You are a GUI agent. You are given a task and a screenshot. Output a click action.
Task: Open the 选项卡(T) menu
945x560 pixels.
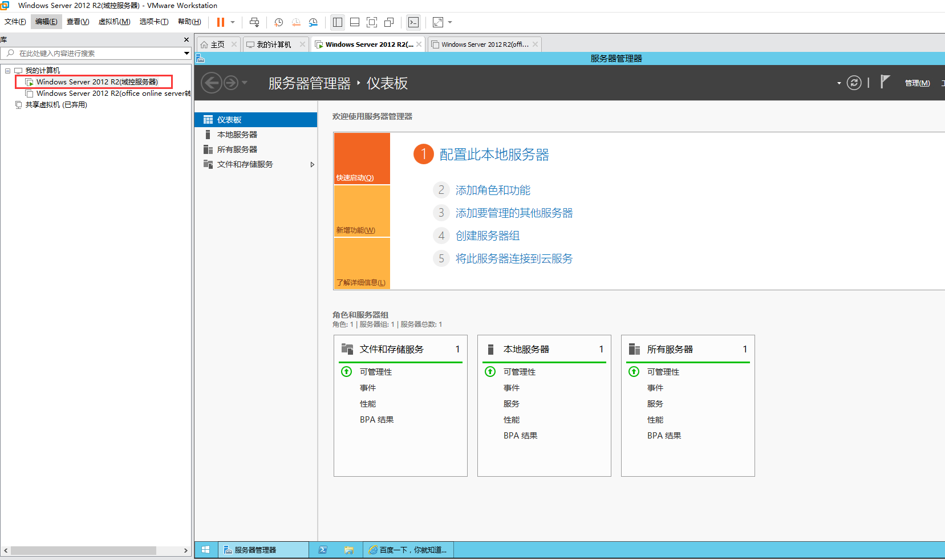154,22
